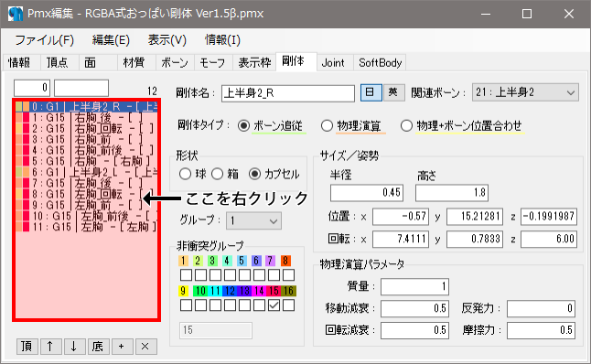Click the blue group 12 color label
Viewport: 591px width, 364px height.
point(230,291)
